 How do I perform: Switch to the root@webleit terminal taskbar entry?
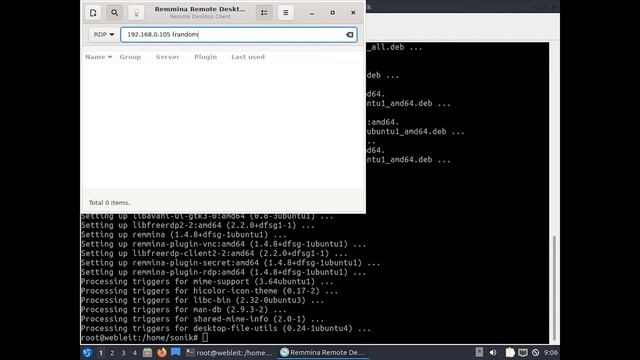(x=229, y=353)
